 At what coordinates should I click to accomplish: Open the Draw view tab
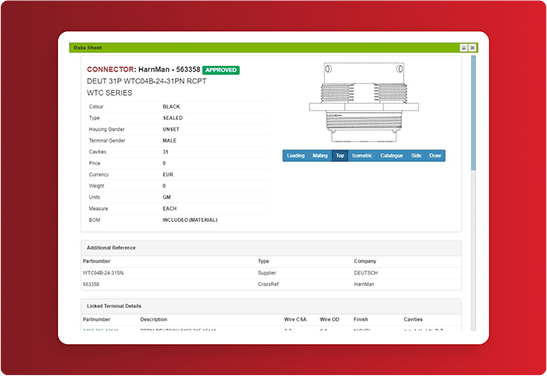[x=435, y=156]
